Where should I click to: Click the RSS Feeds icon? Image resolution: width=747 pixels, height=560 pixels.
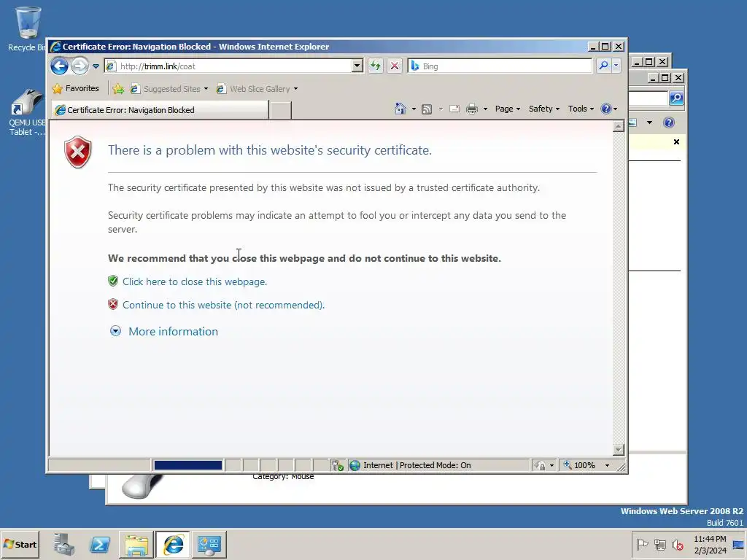pos(427,109)
